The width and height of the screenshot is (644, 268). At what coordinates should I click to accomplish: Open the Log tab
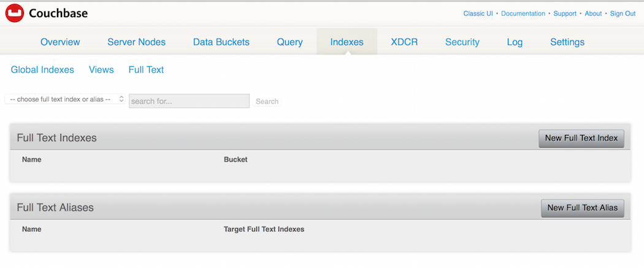coord(515,42)
